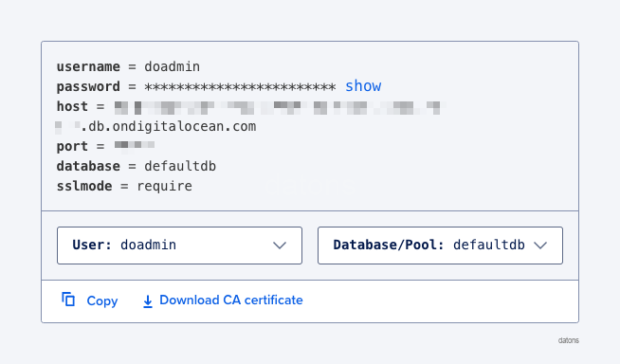Open the Database/Pool: defaultdb dropdown
Image resolution: width=620 pixels, height=364 pixels.
click(440, 246)
